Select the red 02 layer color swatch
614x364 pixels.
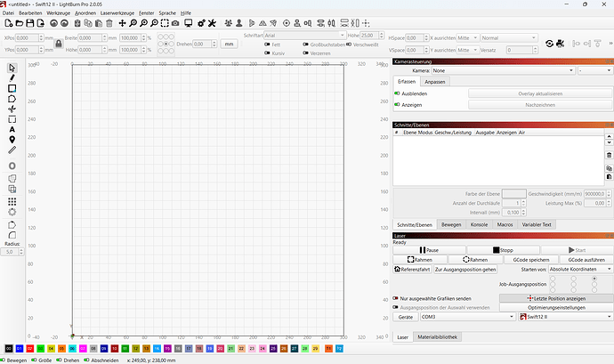tap(29, 348)
